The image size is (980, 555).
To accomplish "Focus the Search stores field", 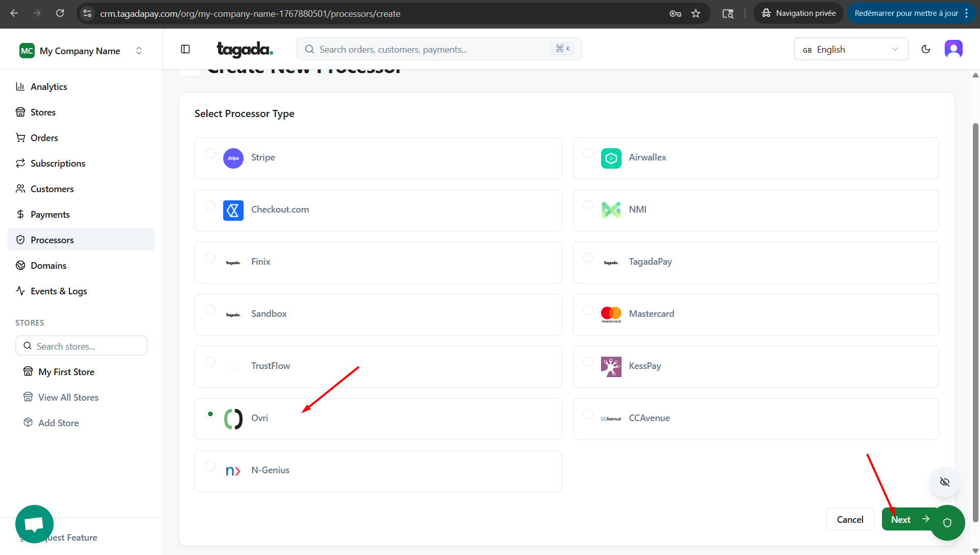I will [82, 346].
